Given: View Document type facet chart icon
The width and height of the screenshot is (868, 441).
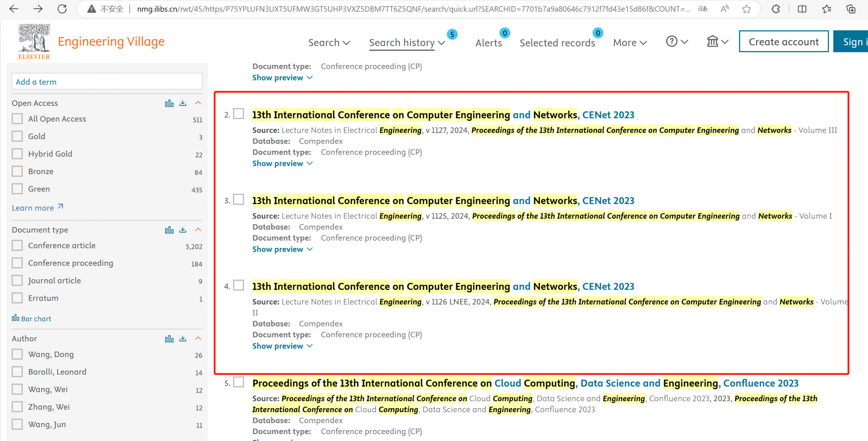Looking at the screenshot, I should click(x=169, y=230).
